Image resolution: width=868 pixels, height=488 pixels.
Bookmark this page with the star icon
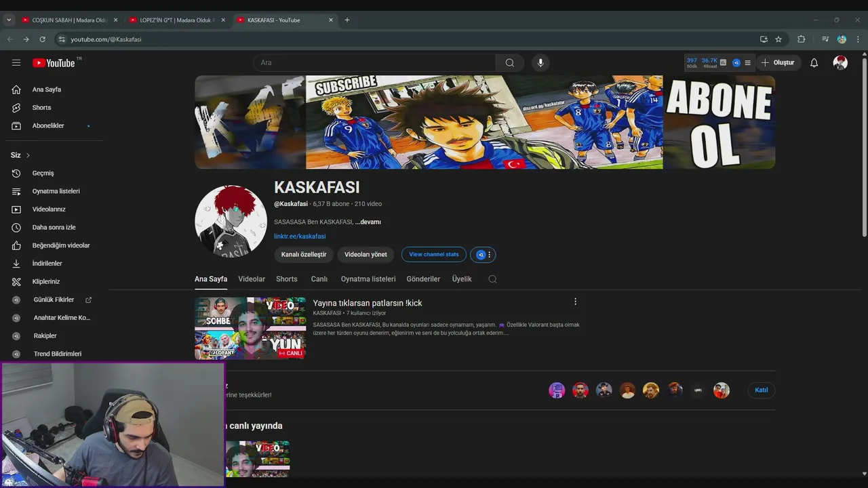click(x=778, y=39)
